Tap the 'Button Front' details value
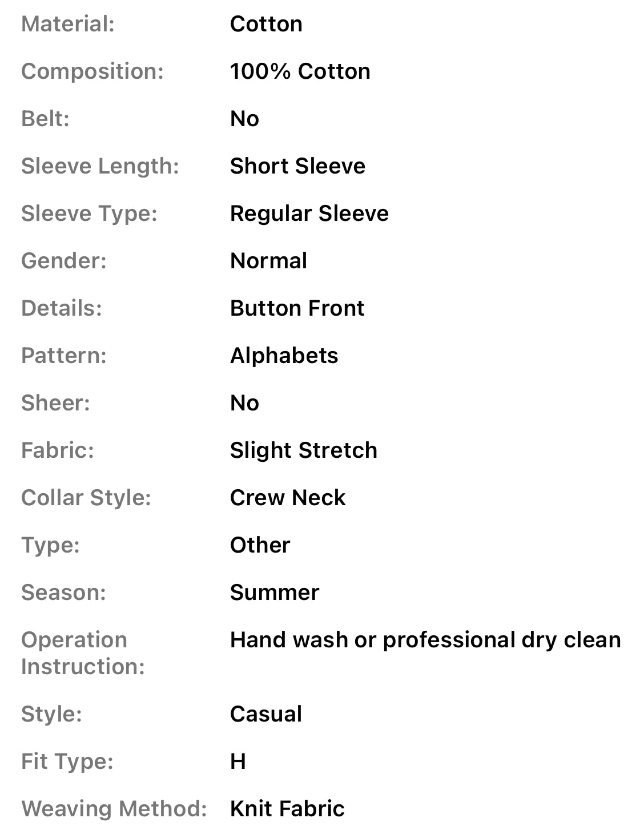Viewport: 644px width, 826px height. [297, 308]
